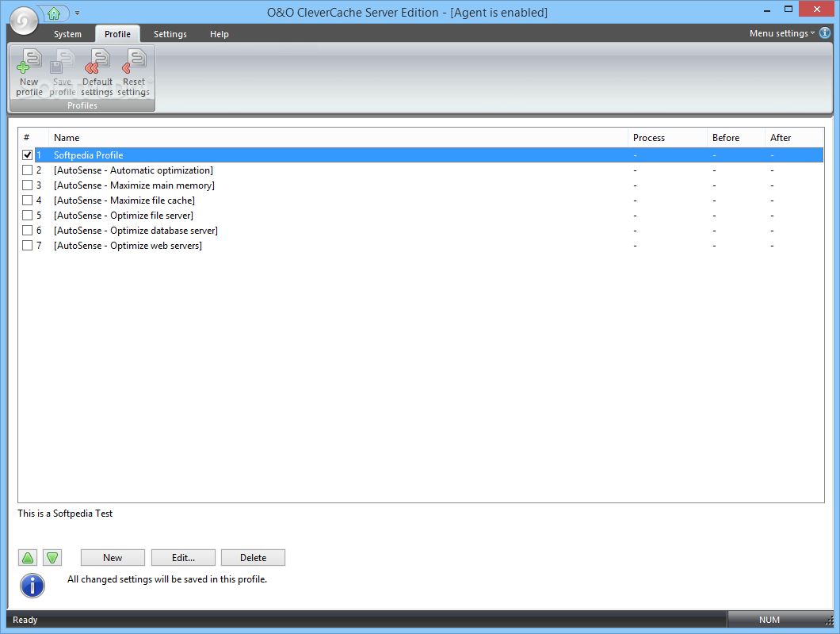Click the 'This is a Softpedia Test' description
The height and width of the screenshot is (634, 840).
click(65, 514)
